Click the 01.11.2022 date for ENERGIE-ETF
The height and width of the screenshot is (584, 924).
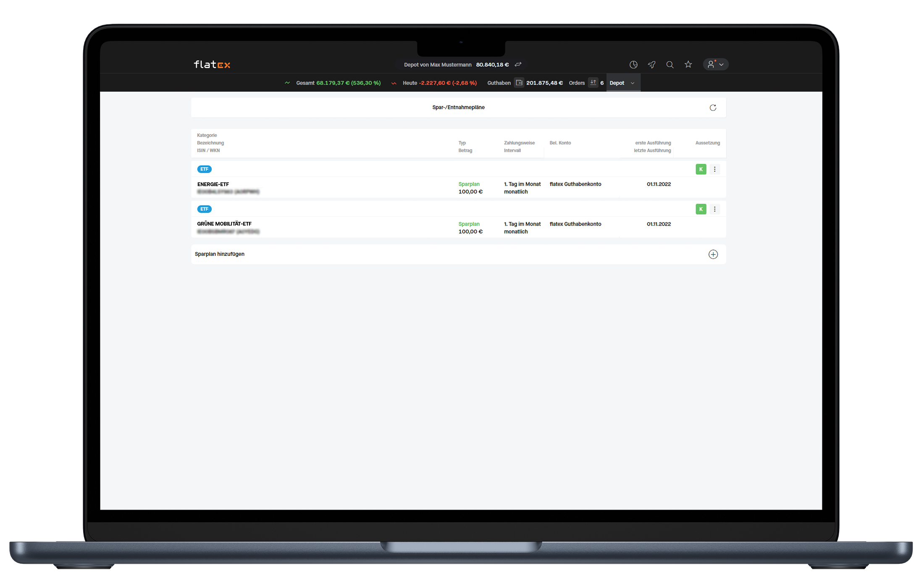coord(659,184)
